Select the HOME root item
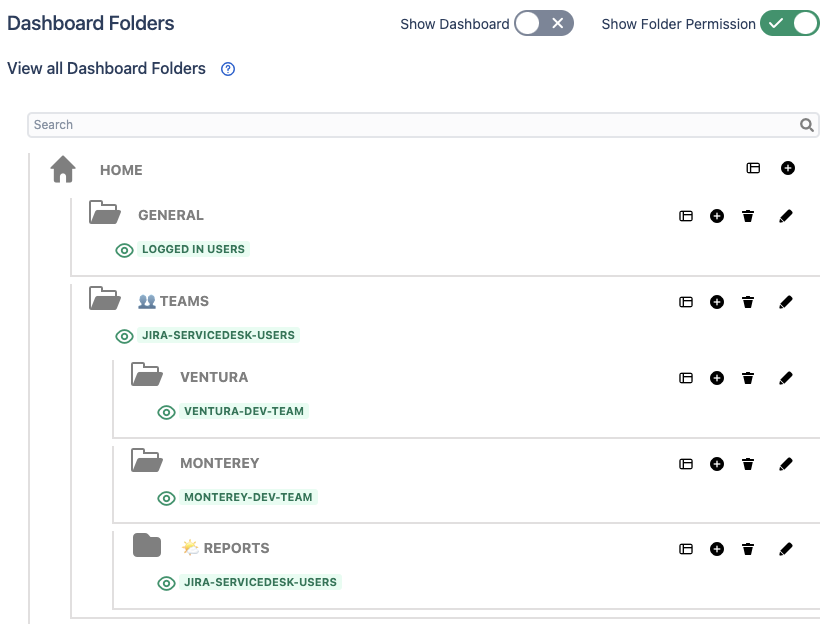 coord(121,170)
